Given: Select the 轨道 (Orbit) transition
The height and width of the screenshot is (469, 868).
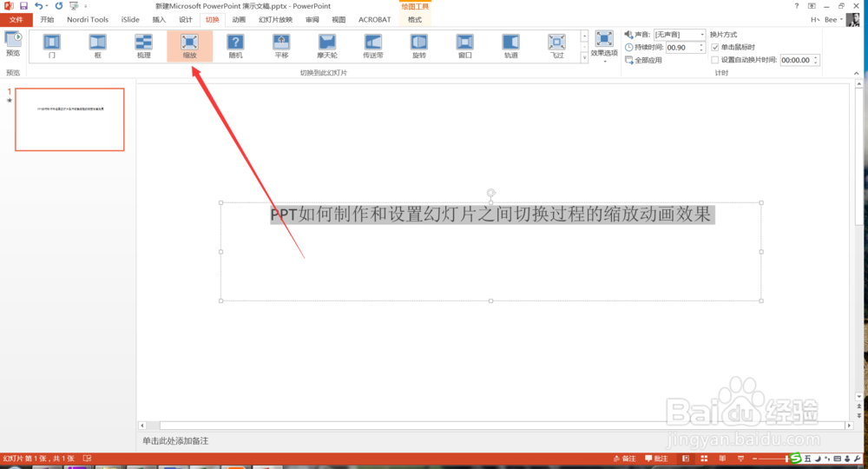Looking at the screenshot, I should 511,46.
